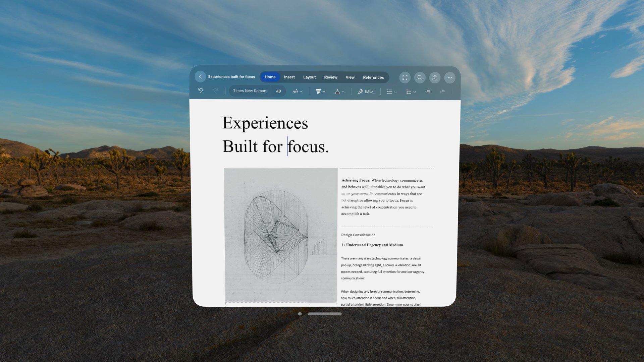Click the window close dot below document
Screen dimensions: 644x362
pos(300,314)
